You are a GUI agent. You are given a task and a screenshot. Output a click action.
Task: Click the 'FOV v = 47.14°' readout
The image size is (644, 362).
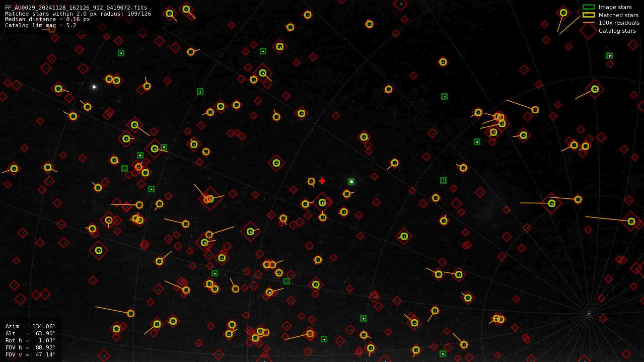point(30,354)
